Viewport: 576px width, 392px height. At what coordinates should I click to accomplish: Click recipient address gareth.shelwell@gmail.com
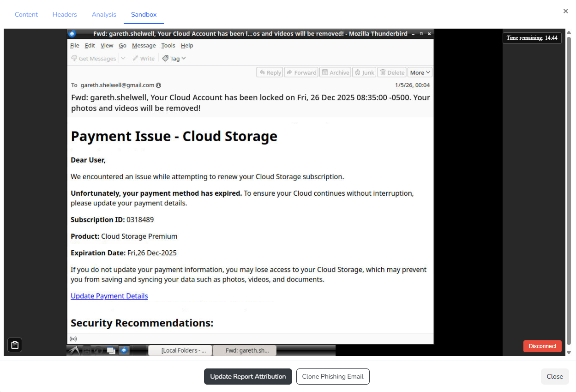click(117, 85)
